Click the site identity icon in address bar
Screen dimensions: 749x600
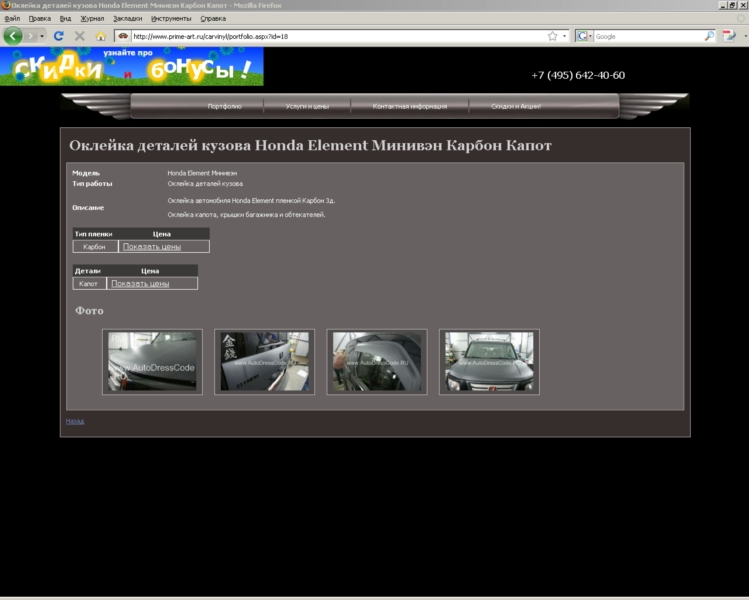coord(123,36)
